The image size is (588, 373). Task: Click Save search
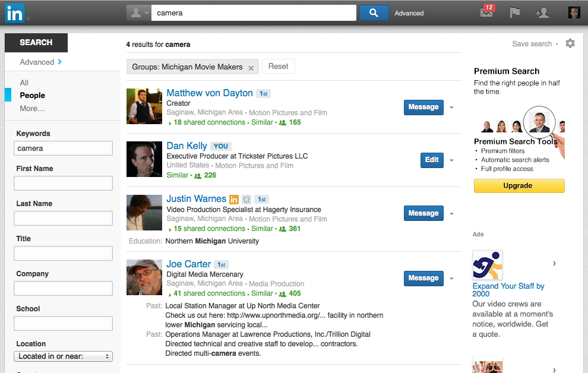[x=532, y=44]
